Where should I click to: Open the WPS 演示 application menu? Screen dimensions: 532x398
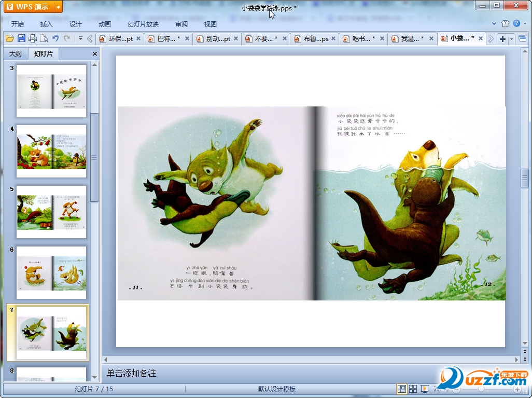28,6
